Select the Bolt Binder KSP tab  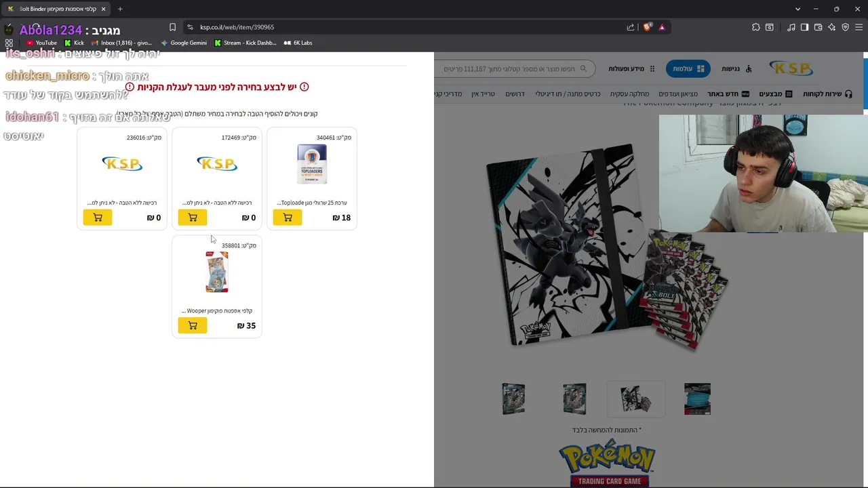tap(57, 9)
